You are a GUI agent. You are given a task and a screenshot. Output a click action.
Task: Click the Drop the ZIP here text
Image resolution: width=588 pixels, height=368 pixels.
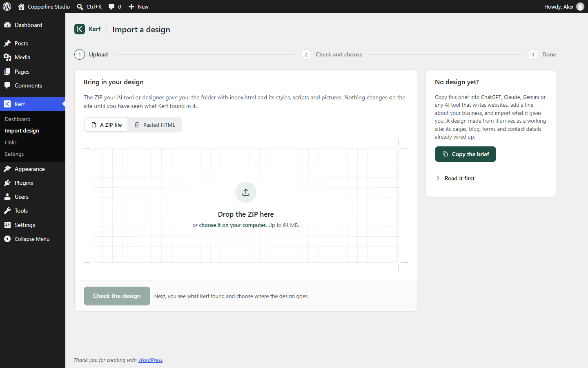point(246,214)
